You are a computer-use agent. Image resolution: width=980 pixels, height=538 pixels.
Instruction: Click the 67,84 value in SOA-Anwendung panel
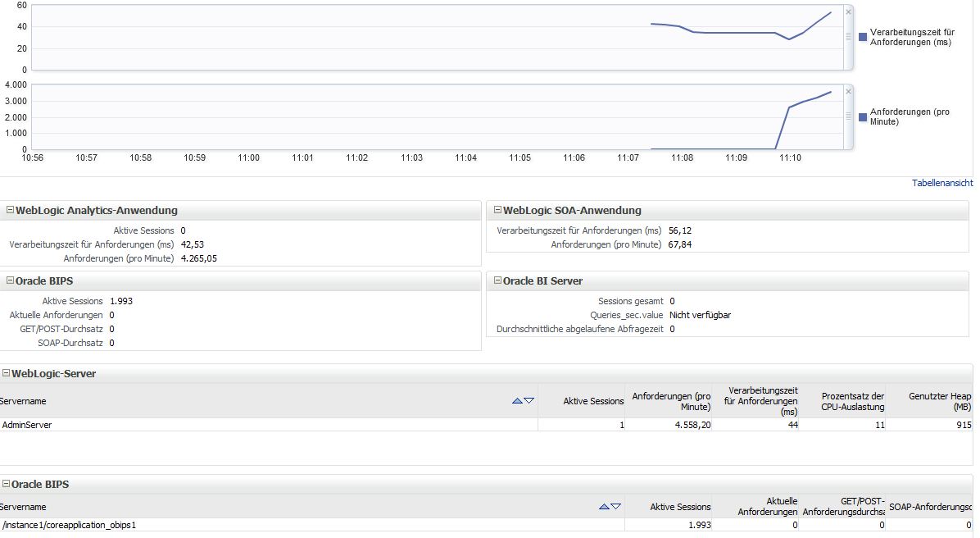(680, 244)
